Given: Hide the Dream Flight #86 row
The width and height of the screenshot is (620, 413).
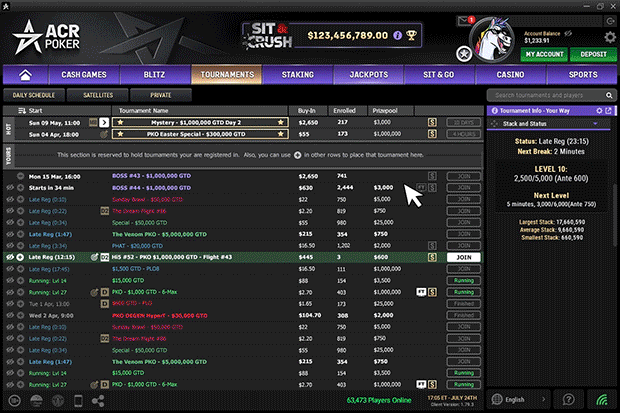Looking at the screenshot, I should 10,339.
